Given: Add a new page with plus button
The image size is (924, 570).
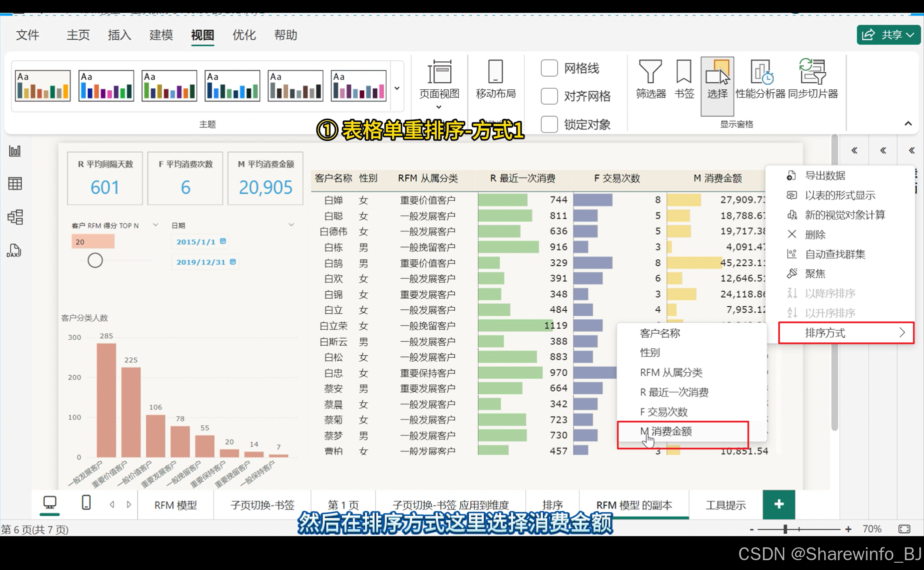Looking at the screenshot, I should pos(779,504).
